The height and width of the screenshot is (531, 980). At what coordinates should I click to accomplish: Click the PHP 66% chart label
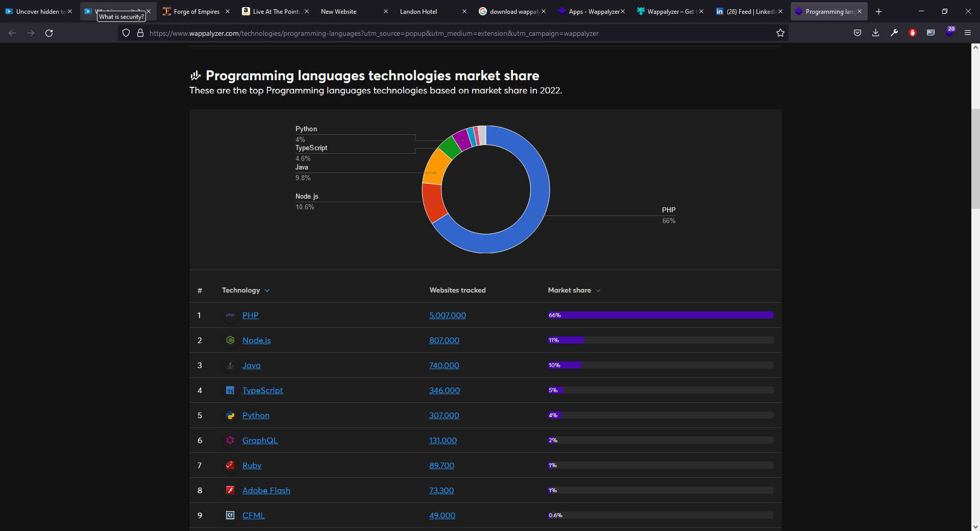click(x=669, y=215)
